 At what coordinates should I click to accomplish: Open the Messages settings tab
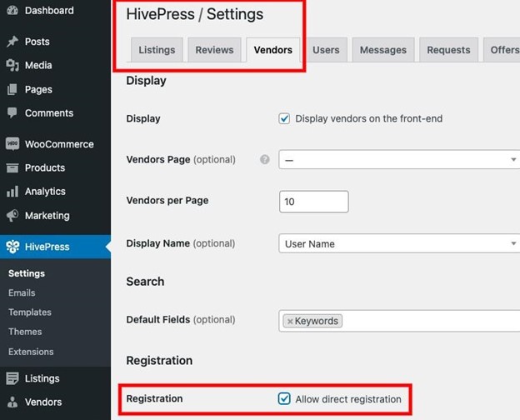[x=382, y=50]
